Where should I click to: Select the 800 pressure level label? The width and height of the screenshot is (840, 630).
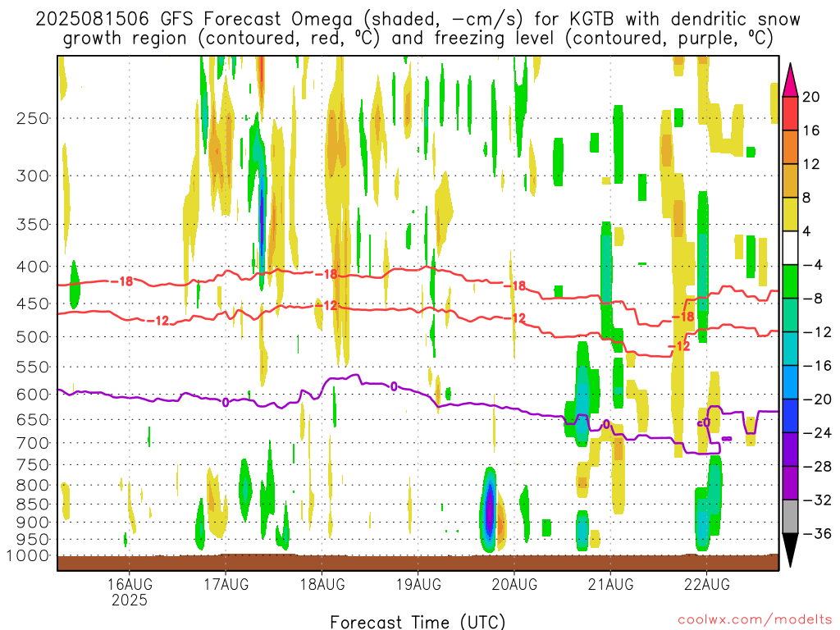[x=33, y=486]
